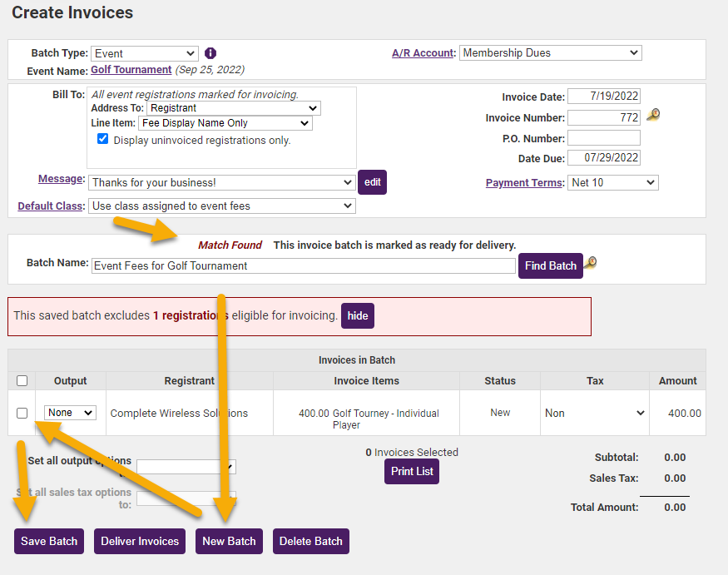This screenshot has height=575, width=728.
Task: Start a New Batch
Action: click(x=229, y=541)
